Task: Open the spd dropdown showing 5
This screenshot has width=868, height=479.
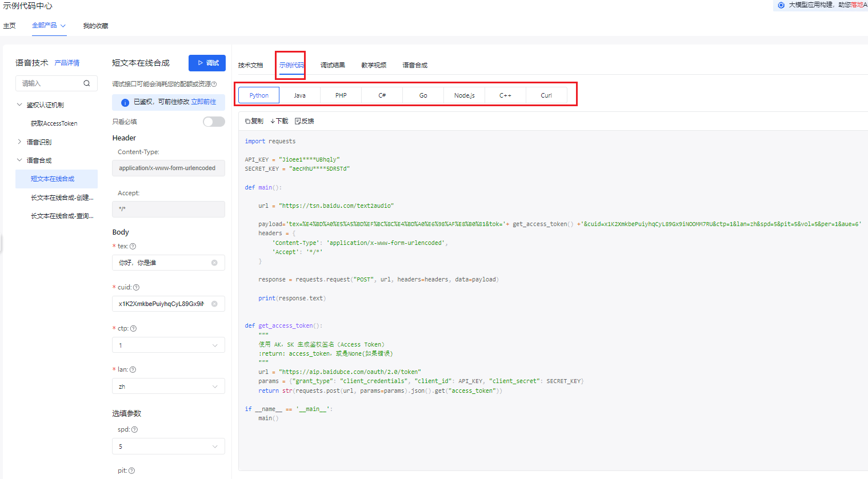Action: 169,446
